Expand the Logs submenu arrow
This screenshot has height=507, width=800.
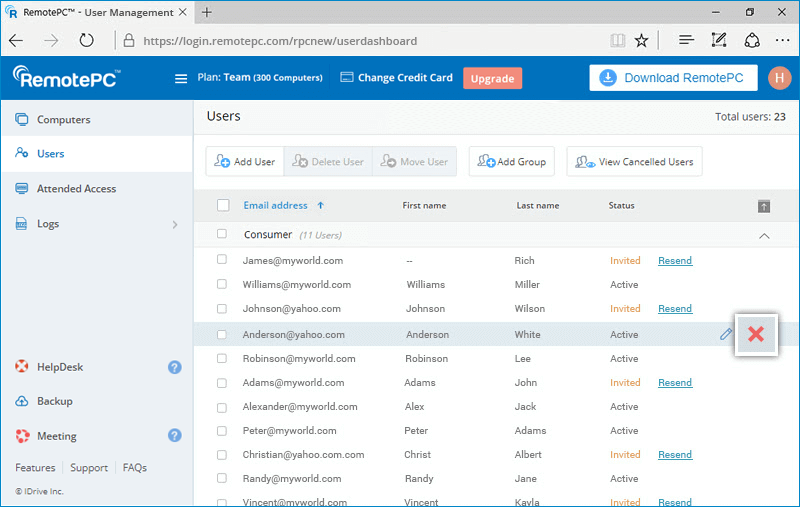click(x=175, y=224)
